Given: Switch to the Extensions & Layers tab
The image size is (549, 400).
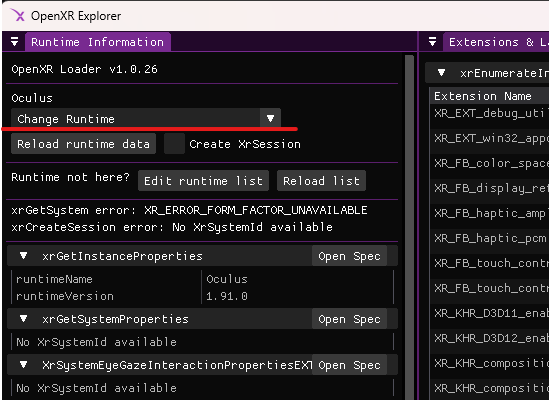Looking at the screenshot, I should tap(496, 42).
